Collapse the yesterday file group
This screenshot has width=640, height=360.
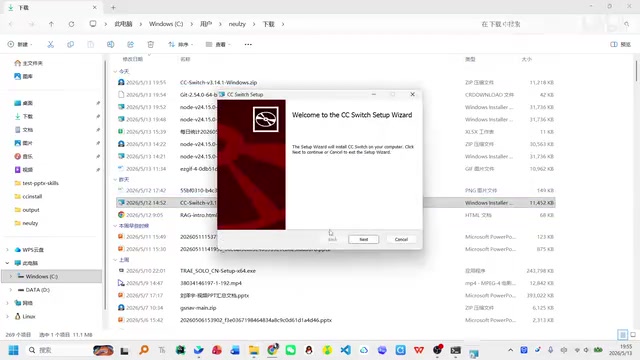(x=115, y=180)
